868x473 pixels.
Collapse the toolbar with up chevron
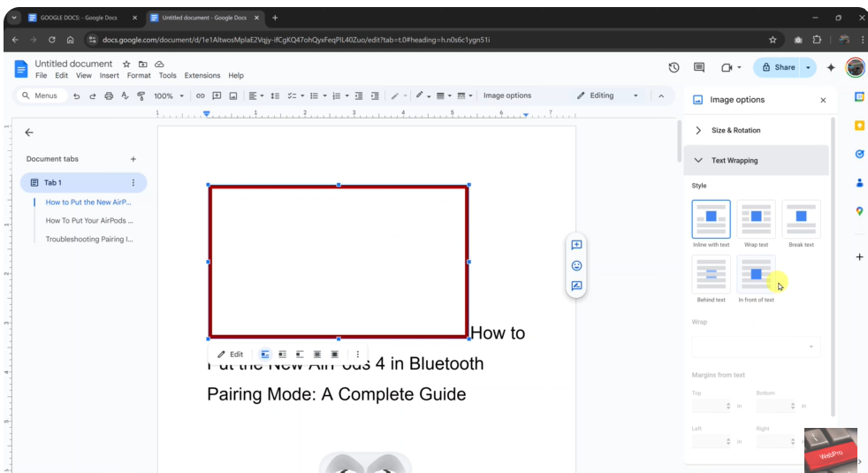(661, 95)
